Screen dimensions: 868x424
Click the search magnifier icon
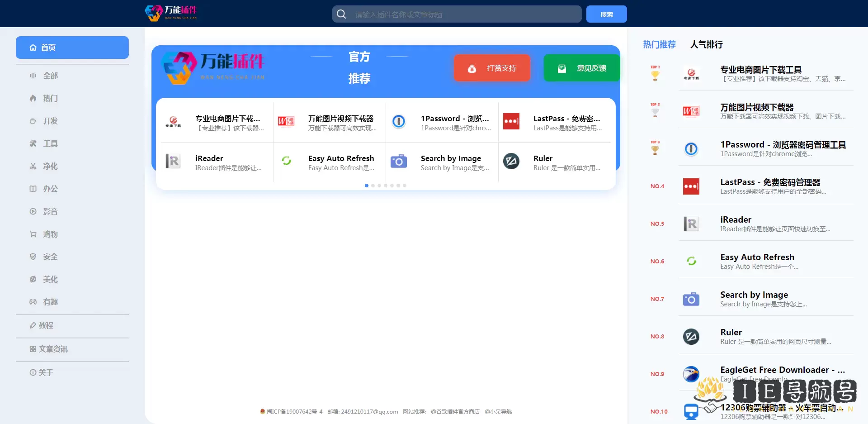point(341,14)
